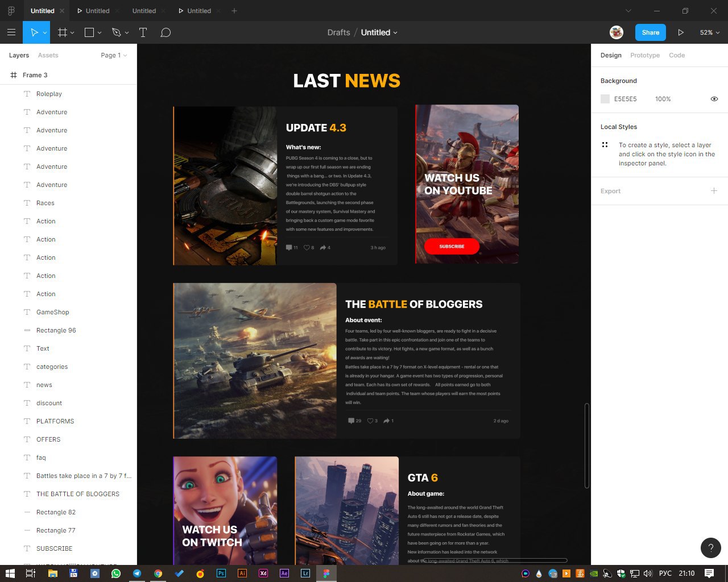
Task: Click the canvas vertical scrollbar
Action: point(586,445)
